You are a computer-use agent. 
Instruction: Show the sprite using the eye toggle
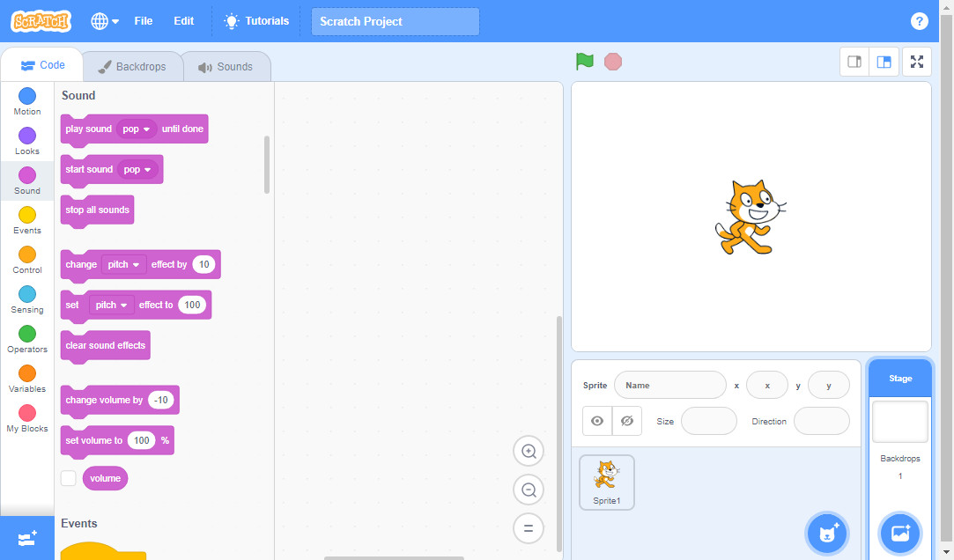[597, 421]
